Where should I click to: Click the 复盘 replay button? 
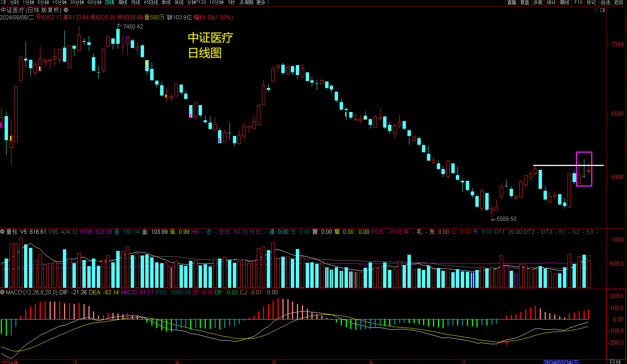pyautogui.click(x=525, y=2)
